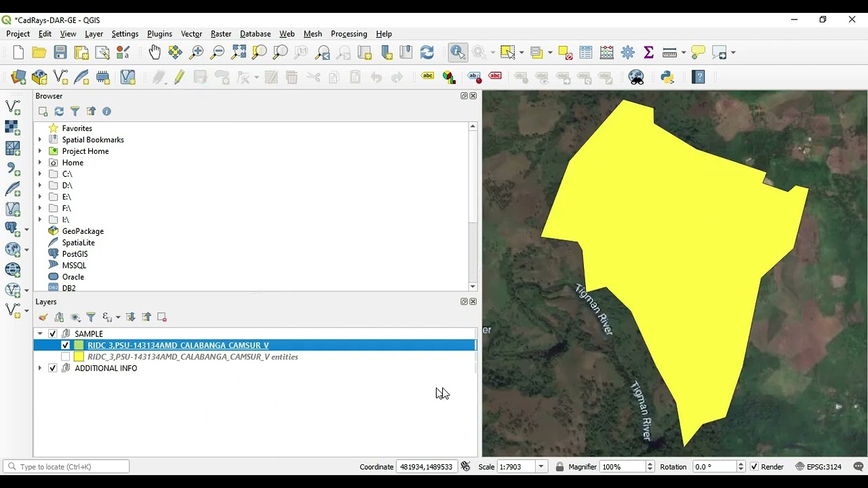Image resolution: width=868 pixels, height=488 pixels.
Task: Toggle the Render checkbox in status bar
Action: tap(754, 467)
